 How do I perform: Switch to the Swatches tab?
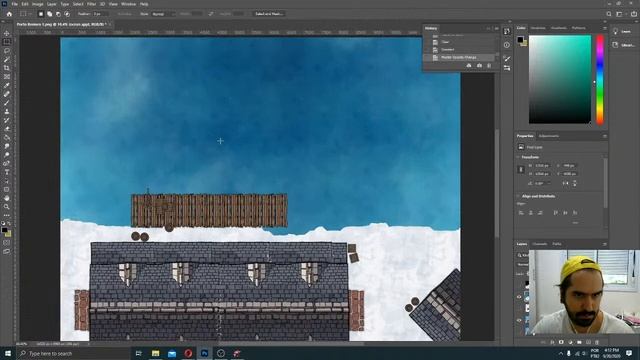[538, 28]
